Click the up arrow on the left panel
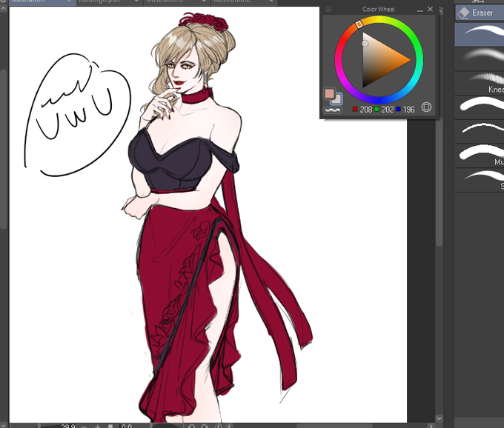The width and height of the screenshot is (504, 428). point(3,8)
